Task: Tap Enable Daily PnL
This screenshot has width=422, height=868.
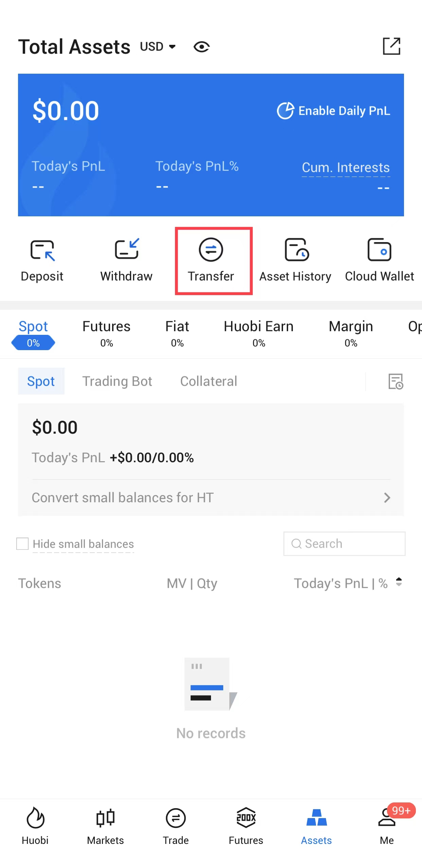Action: coord(333,111)
